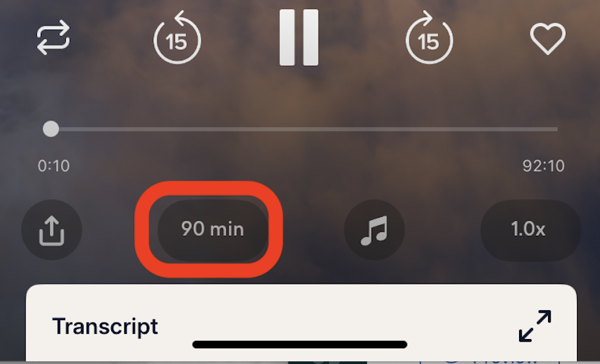Click the Transcript panel card body

301,323
